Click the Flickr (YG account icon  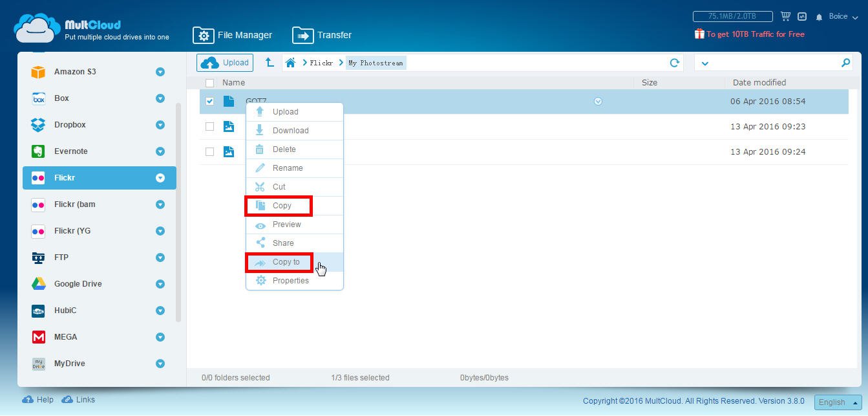38,231
